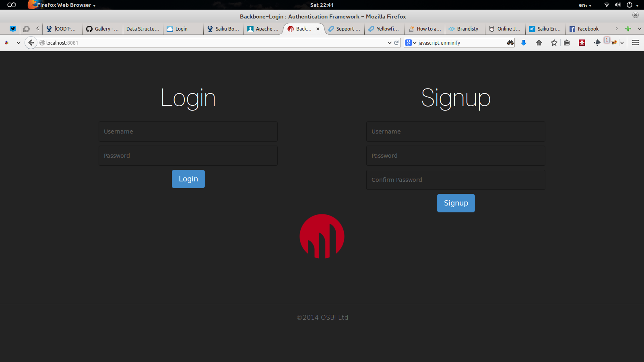Click the red circular logo
Screen dimensions: 644x362
pos(322,236)
